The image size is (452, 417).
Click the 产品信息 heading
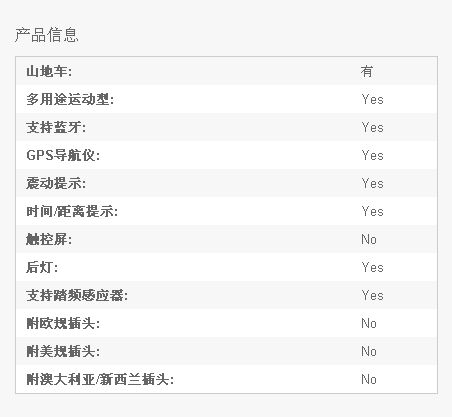(47, 35)
